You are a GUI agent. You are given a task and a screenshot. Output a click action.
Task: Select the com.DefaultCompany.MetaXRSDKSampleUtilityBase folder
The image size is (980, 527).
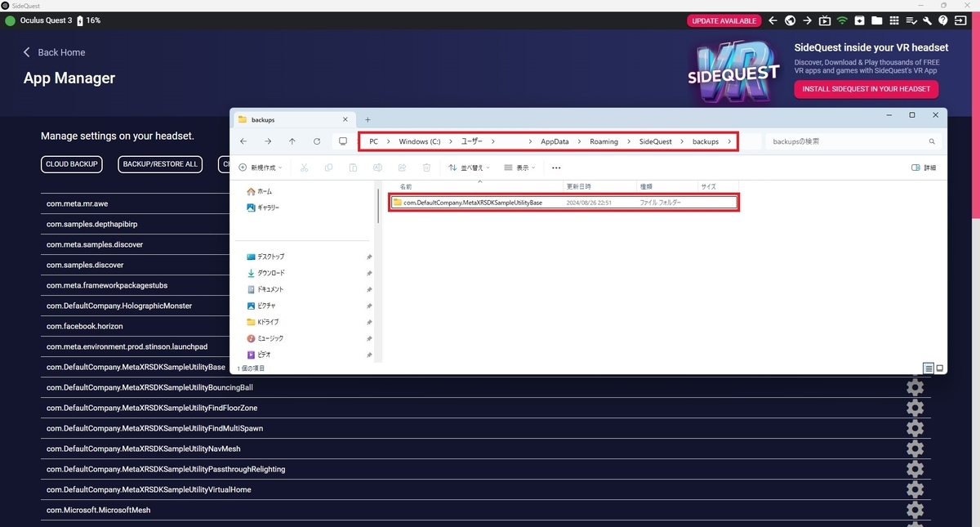tap(564, 202)
